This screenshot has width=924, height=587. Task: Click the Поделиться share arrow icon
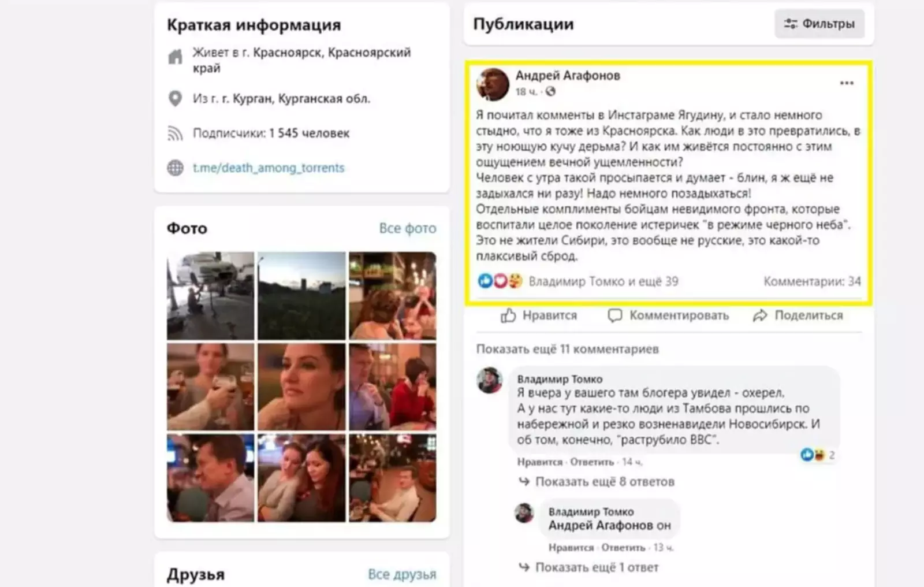(760, 315)
